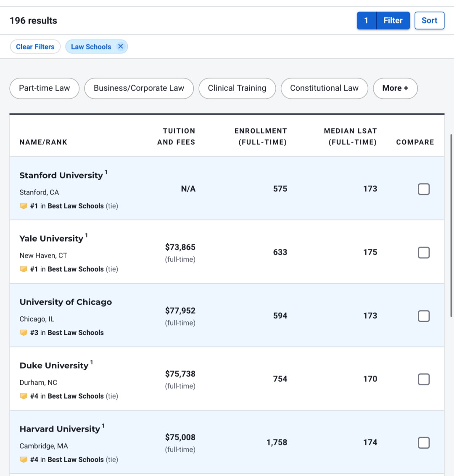Screen dimensions: 454x476
Task: Click Yale enrollment value 633
Action: [280, 252]
